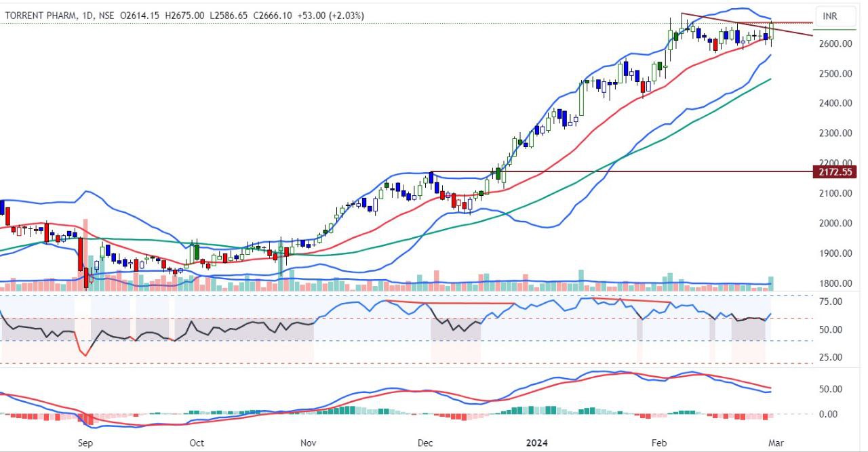Click the H2675.00 high price value
The height and width of the screenshot is (452, 868).
[182, 15]
